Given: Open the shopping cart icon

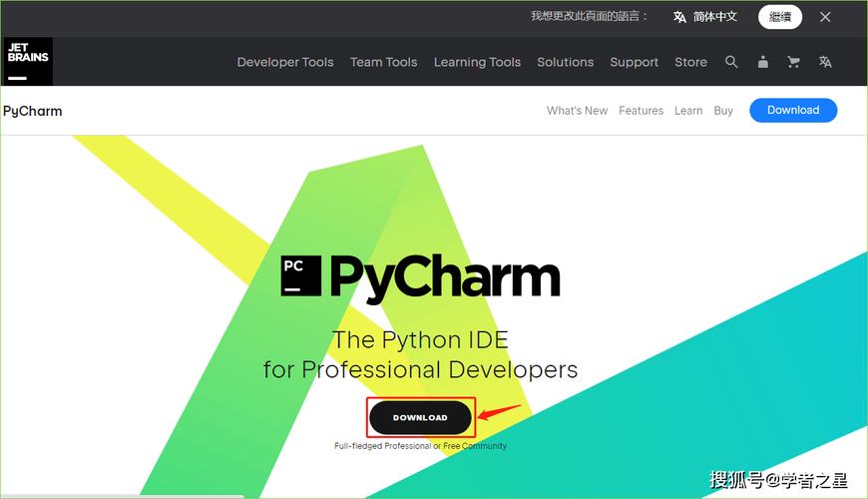Looking at the screenshot, I should [793, 62].
